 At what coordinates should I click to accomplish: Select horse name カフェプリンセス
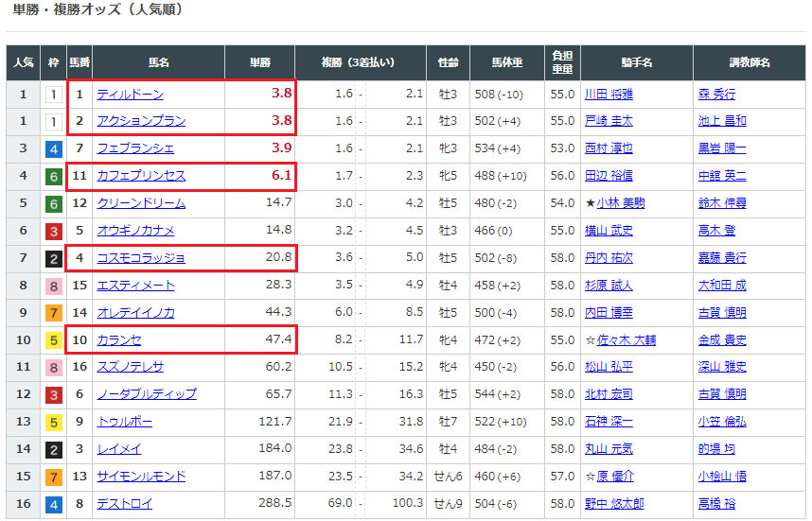click(141, 176)
